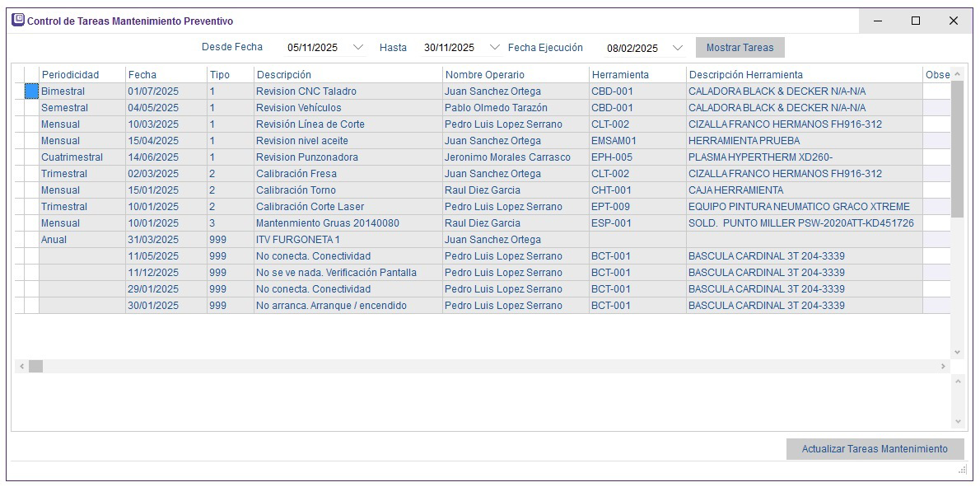This screenshot has width=980, height=487.
Task: Sort by the Periodicidad column header
Action: (82, 75)
